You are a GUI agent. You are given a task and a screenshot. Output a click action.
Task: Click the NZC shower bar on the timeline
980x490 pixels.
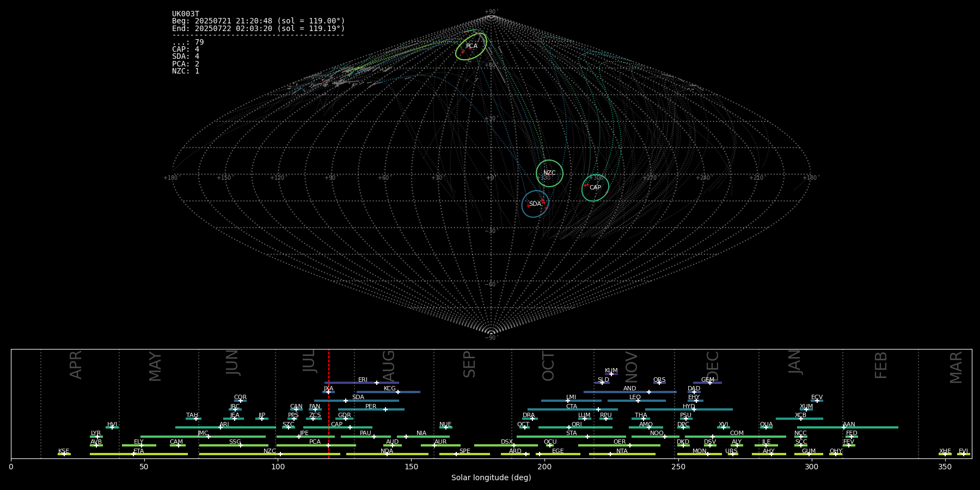269,454
